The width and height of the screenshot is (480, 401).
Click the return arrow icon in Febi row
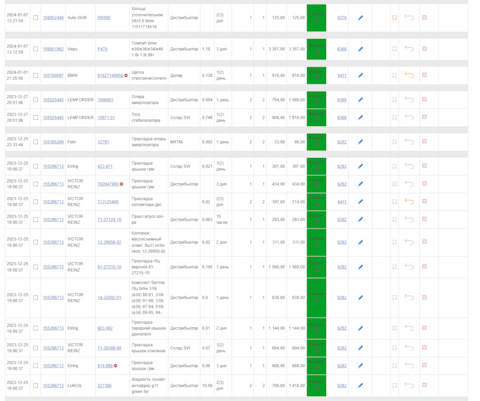pyautogui.click(x=409, y=142)
